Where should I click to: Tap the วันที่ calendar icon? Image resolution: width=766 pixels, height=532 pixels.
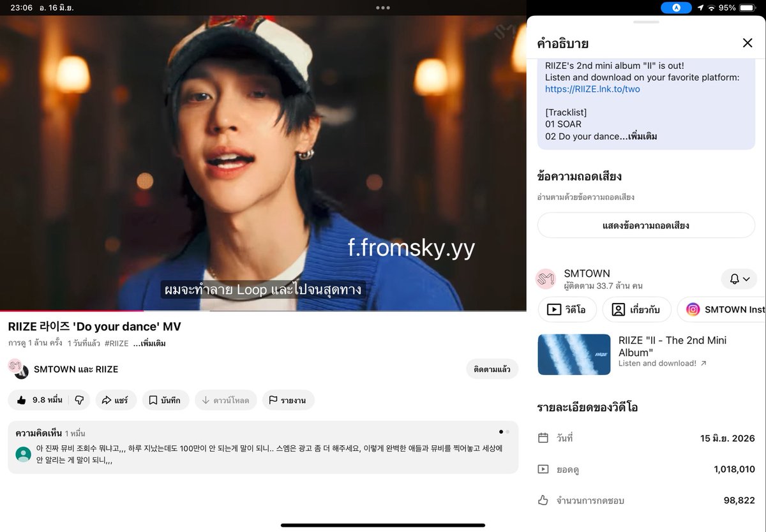(543, 438)
